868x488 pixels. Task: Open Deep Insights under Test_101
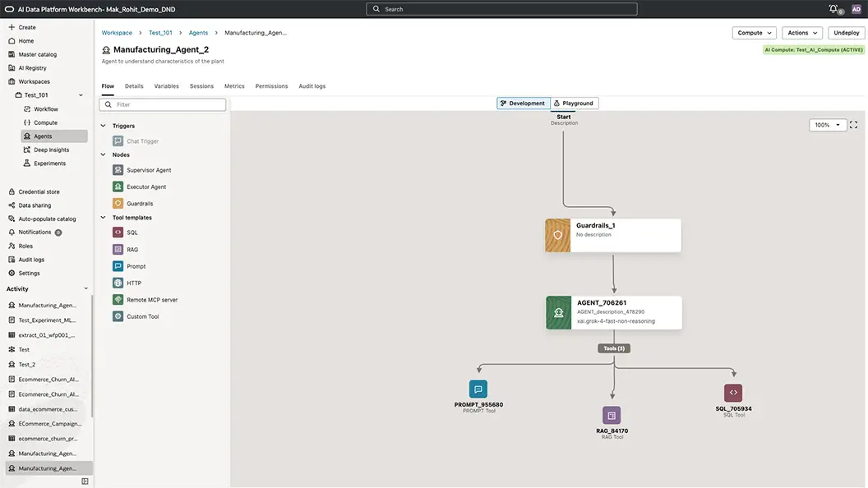tap(51, 150)
